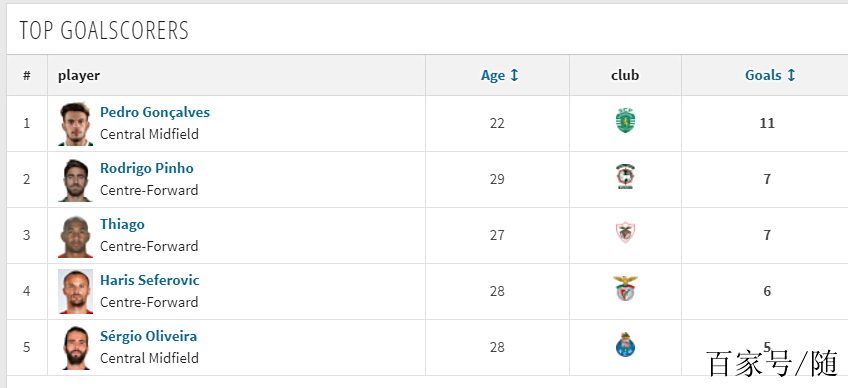
Task: Click Pedro Gonçalves portrait photo
Action: click(75, 124)
